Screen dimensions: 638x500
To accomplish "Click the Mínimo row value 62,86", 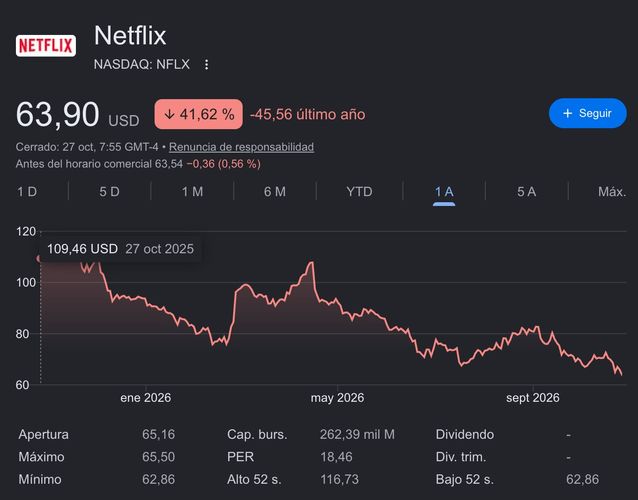I will coord(158,479).
